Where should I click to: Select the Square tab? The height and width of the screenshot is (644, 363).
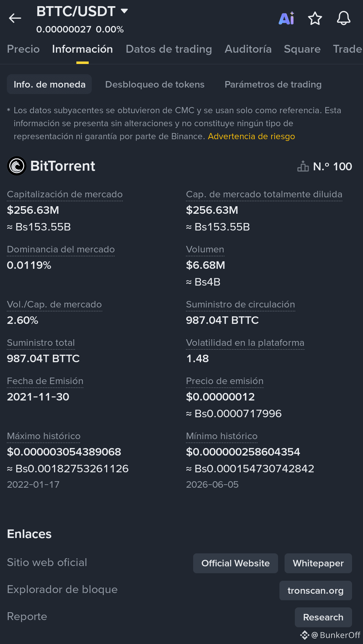coord(302,49)
